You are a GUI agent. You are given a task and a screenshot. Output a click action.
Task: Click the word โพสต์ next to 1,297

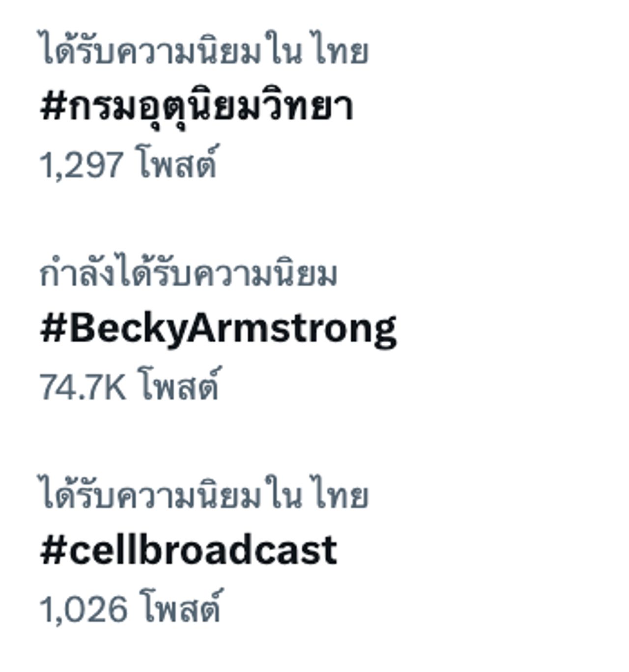[177, 163]
